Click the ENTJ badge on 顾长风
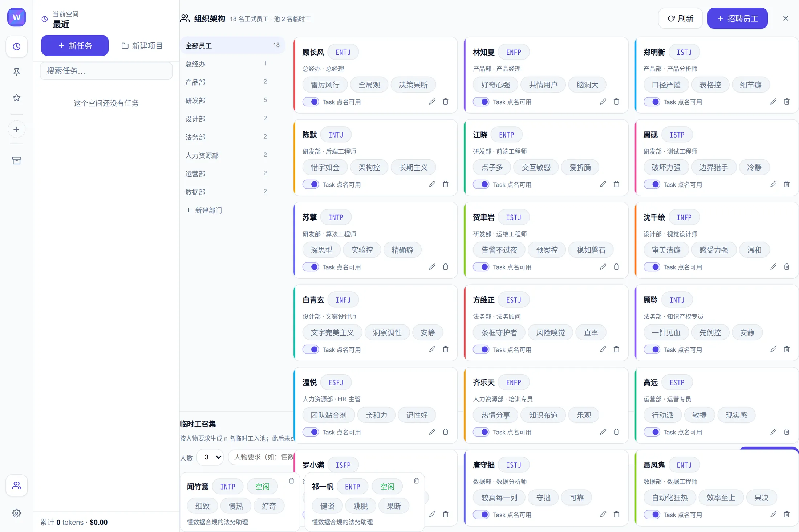This screenshot has height=532, width=799. click(343, 52)
